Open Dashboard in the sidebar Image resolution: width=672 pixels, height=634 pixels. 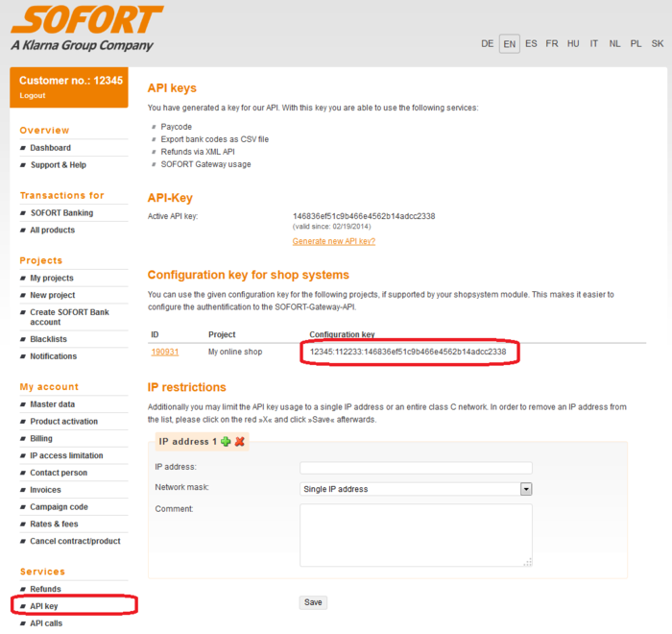point(50,148)
